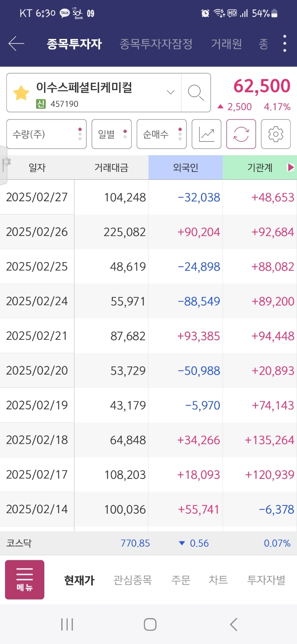This screenshot has width=297, height=644.
Task: Tap the stock search magnifier icon
Action: click(x=196, y=93)
